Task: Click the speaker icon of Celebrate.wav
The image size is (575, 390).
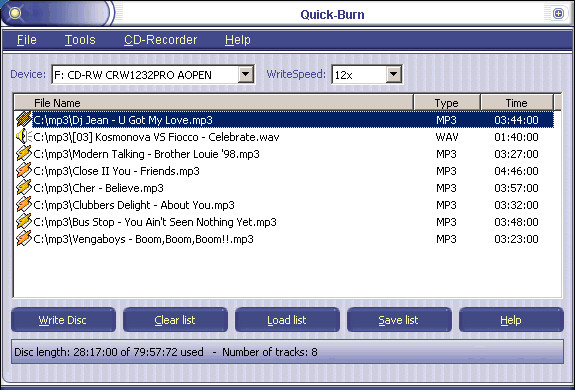Action: (24, 137)
